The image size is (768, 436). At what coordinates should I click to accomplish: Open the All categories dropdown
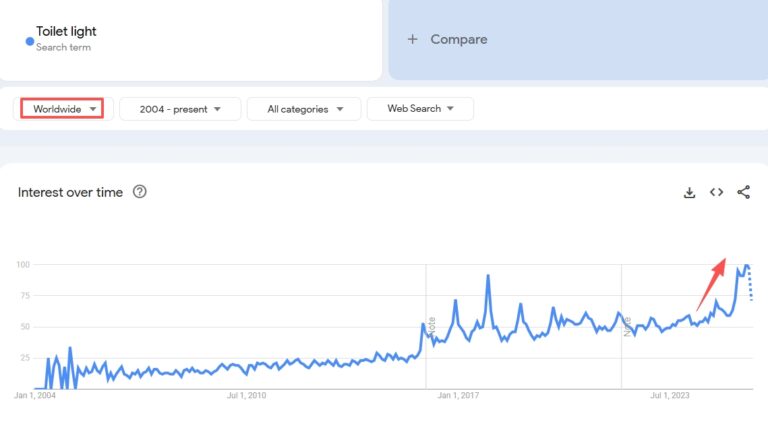pos(306,109)
